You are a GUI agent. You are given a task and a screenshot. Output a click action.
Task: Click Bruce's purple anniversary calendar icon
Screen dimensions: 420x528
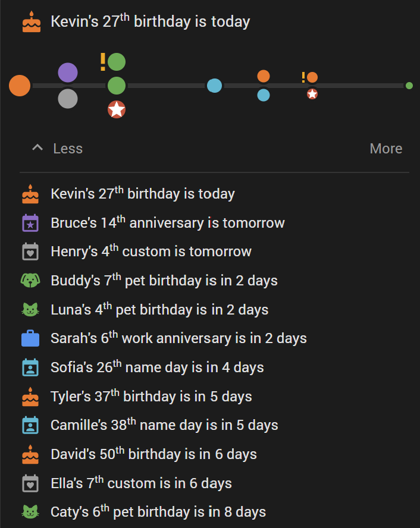(x=30, y=223)
